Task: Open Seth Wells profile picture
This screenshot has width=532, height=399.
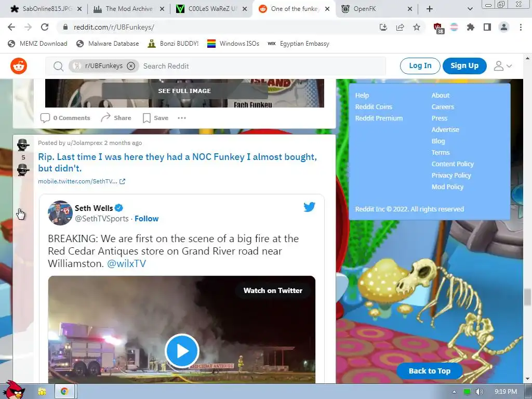Action: [x=60, y=213]
